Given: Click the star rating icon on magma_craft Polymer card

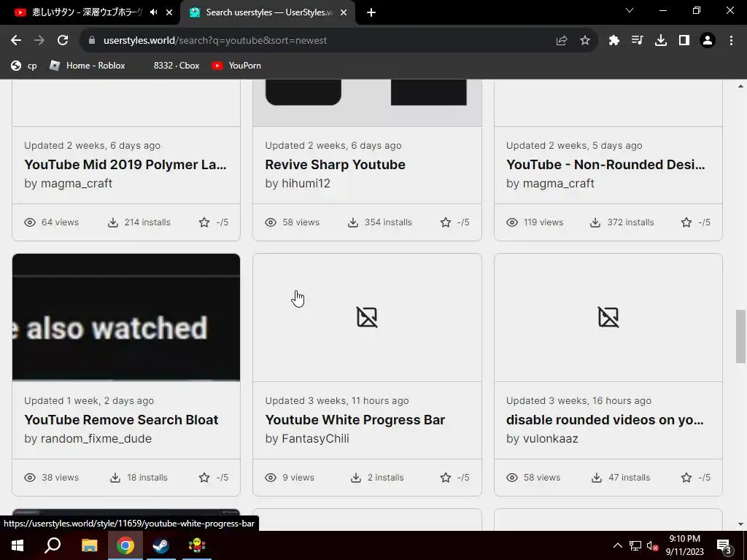Looking at the screenshot, I should 204,222.
